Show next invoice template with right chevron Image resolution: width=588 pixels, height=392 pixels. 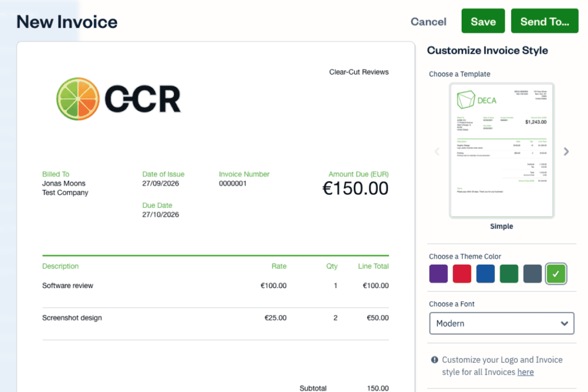(566, 152)
